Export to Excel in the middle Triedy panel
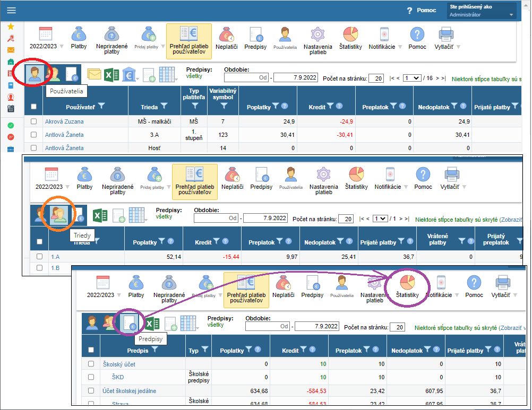Screen dimensions: 532x410 (100, 215)
